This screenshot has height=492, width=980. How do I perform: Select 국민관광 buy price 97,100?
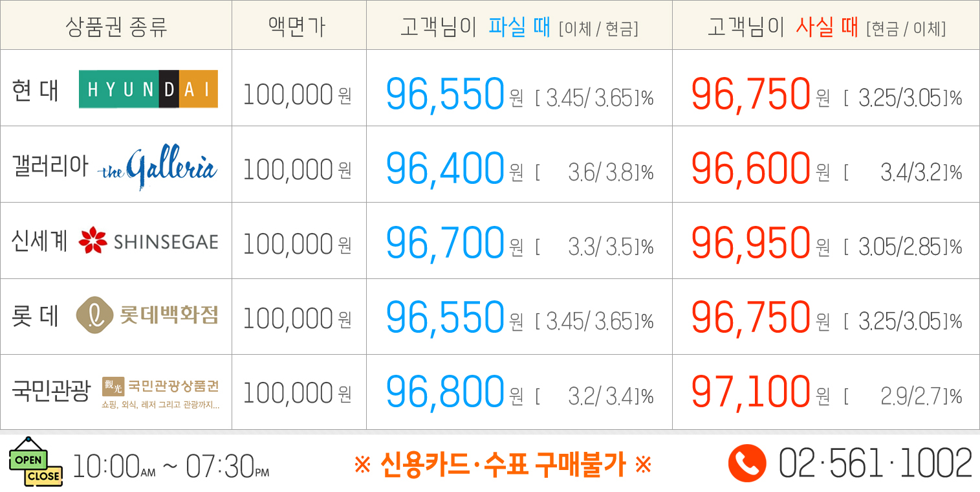[x=750, y=392]
